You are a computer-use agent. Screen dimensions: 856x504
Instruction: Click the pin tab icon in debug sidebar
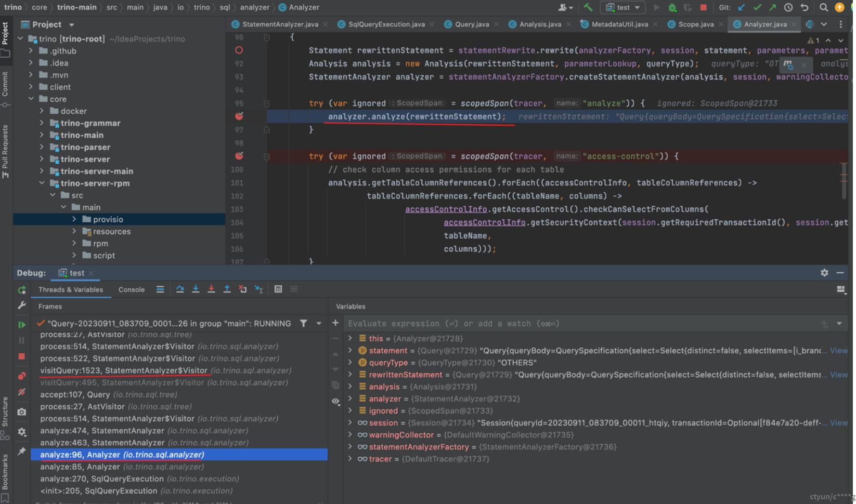pos(21,452)
